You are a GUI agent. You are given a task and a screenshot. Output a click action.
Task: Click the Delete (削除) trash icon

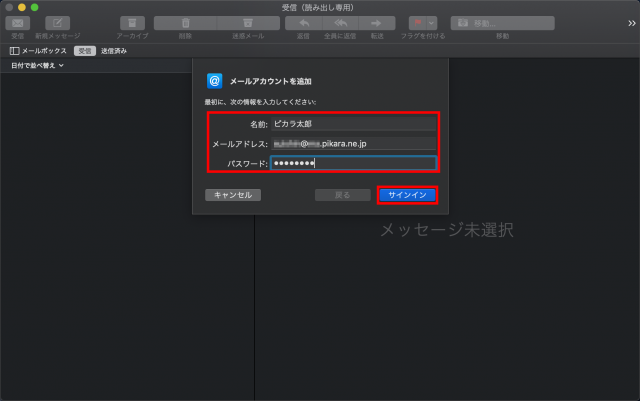pyautogui.click(x=185, y=23)
